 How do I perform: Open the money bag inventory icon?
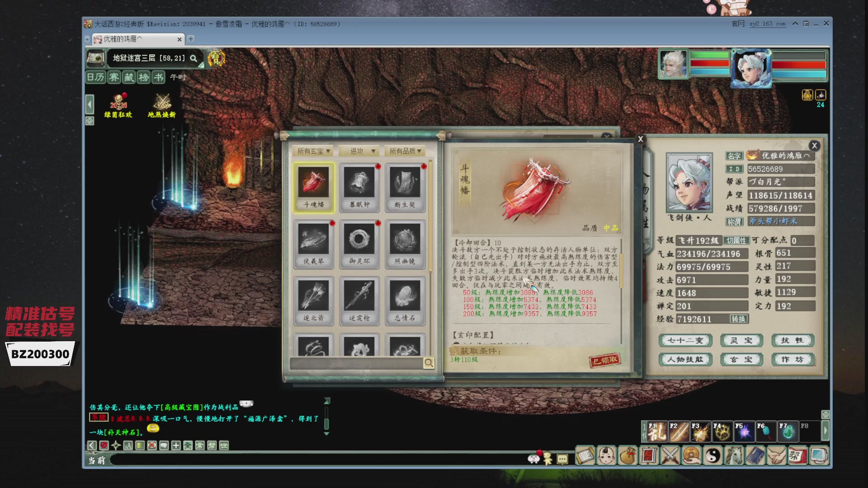(627, 456)
